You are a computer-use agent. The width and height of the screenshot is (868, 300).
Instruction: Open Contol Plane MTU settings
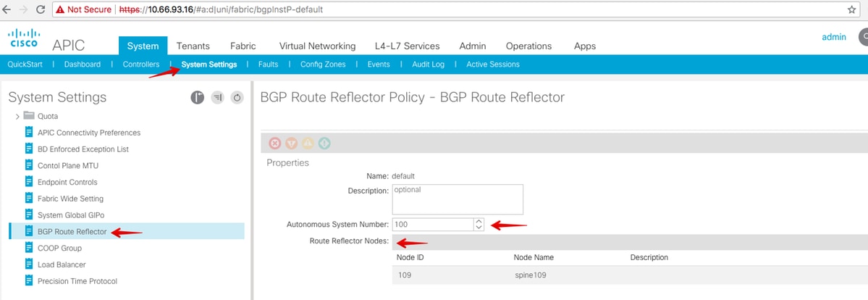(68, 165)
